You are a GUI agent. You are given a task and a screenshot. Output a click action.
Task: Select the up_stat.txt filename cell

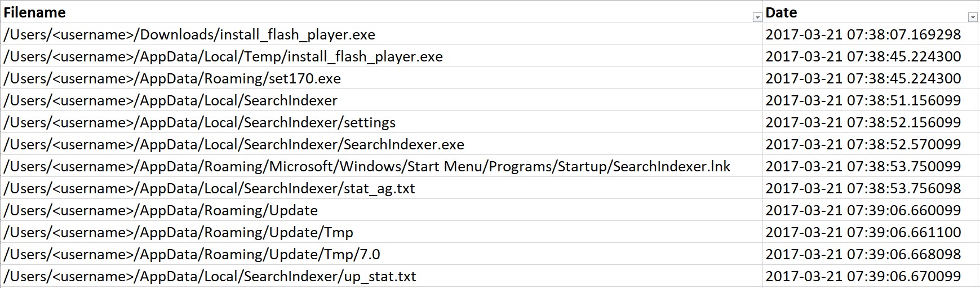coord(210,276)
